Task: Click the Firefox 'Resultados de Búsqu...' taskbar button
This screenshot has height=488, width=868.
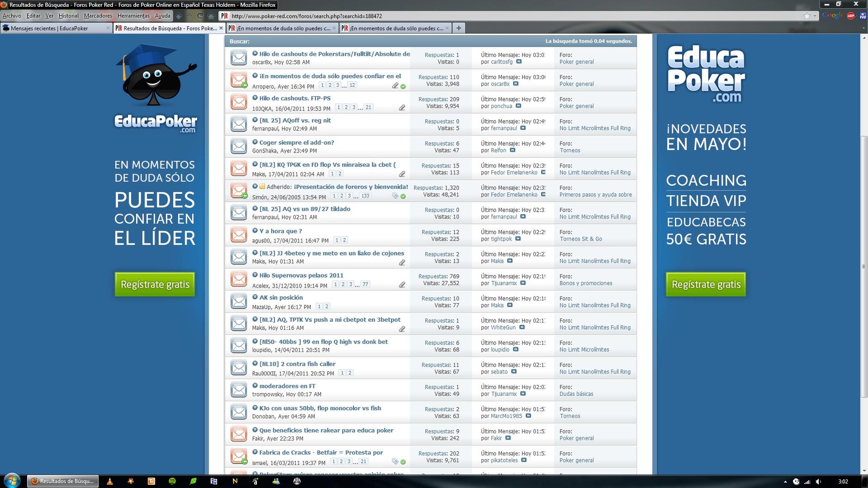Action: [x=63, y=481]
